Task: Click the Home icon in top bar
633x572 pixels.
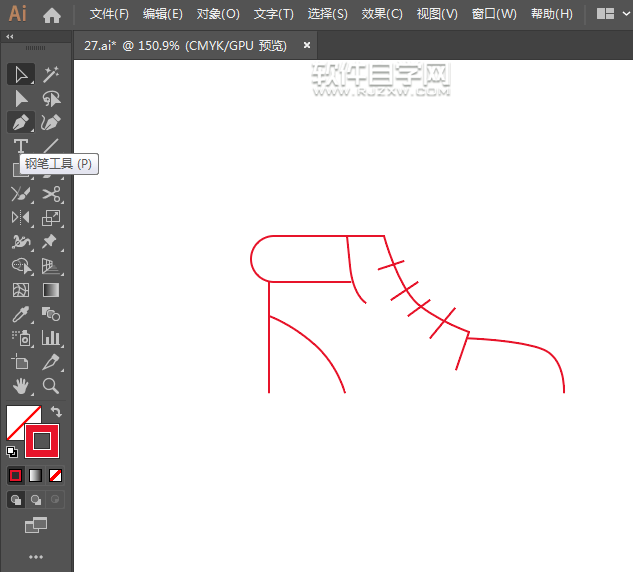Action: [52, 15]
